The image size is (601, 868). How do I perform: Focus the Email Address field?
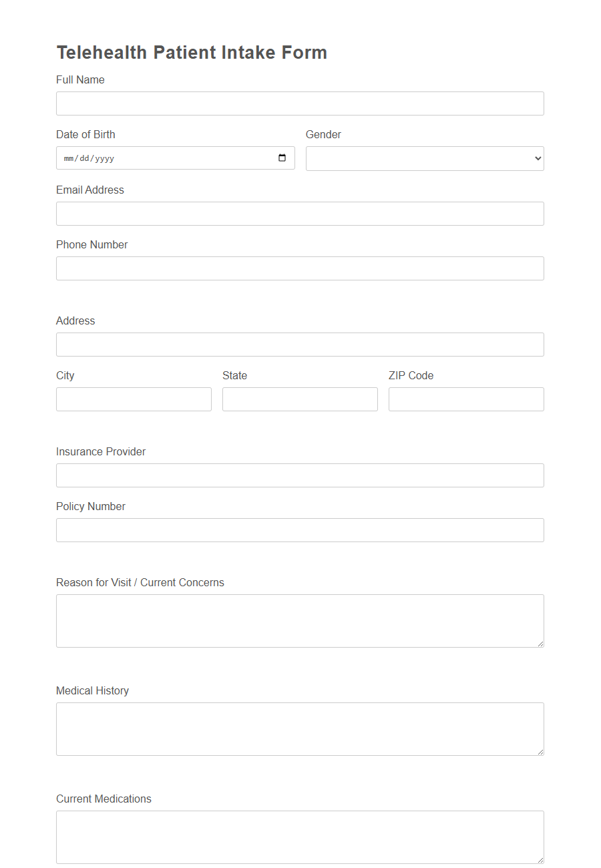(299, 213)
